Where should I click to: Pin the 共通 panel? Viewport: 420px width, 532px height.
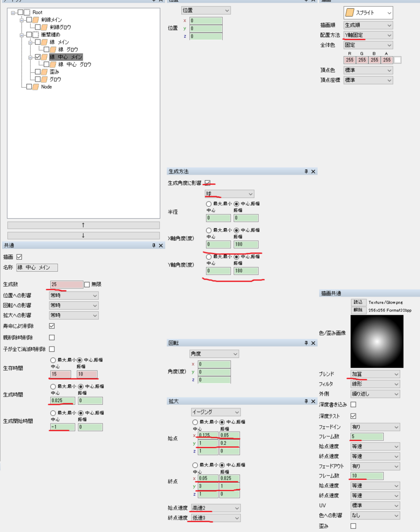pos(154,245)
